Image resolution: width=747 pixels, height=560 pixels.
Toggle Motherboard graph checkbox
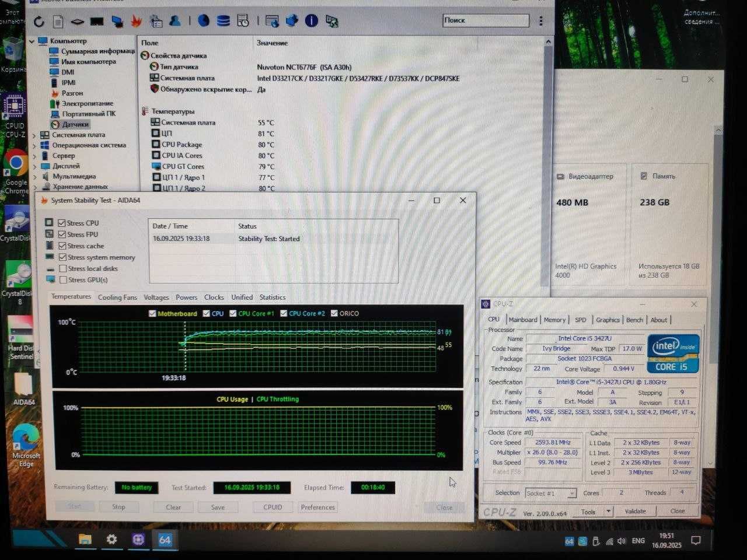[x=153, y=313]
